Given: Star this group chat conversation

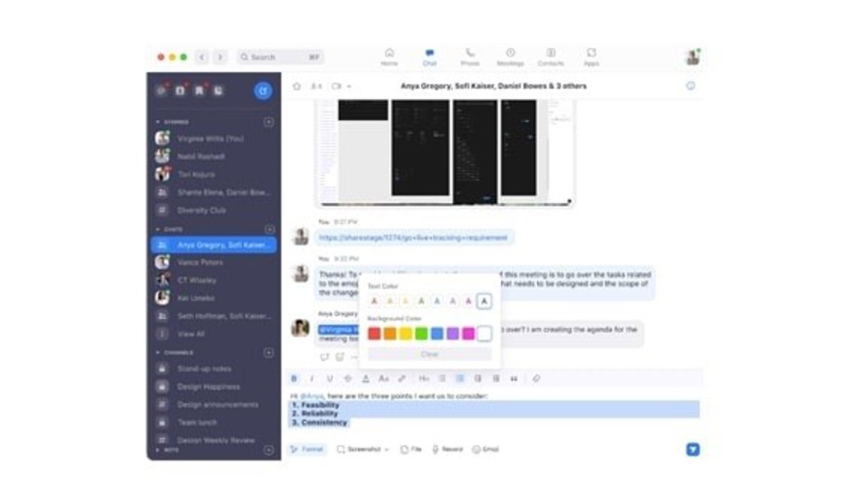Looking at the screenshot, I should tap(296, 86).
